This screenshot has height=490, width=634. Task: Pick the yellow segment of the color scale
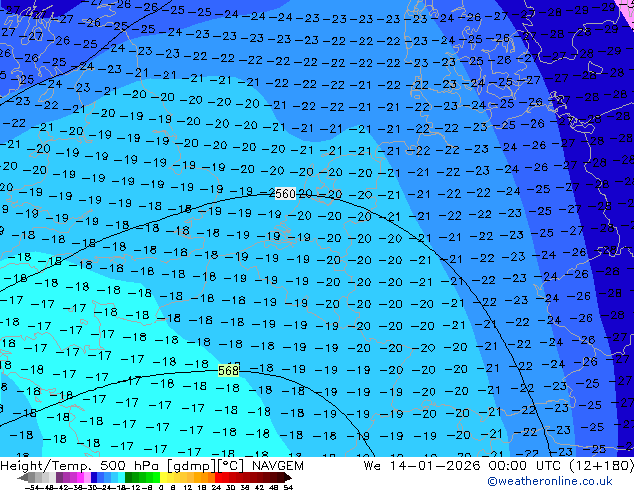[172, 476]
